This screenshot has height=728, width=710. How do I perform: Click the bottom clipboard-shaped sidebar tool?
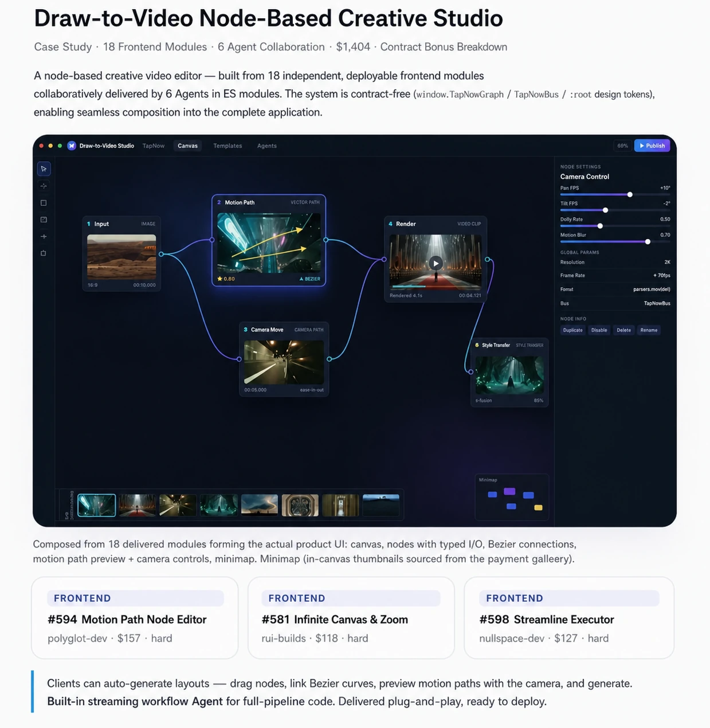point(44,253)
